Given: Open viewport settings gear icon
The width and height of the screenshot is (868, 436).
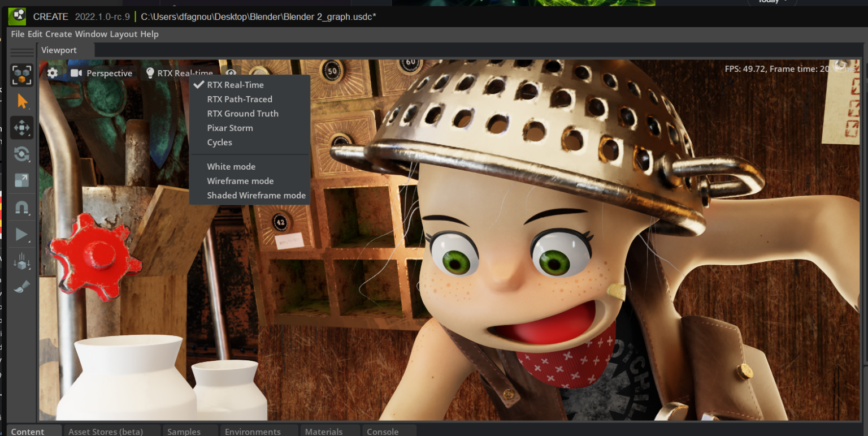Looking at the screenshot, I should tap(53, 73).
